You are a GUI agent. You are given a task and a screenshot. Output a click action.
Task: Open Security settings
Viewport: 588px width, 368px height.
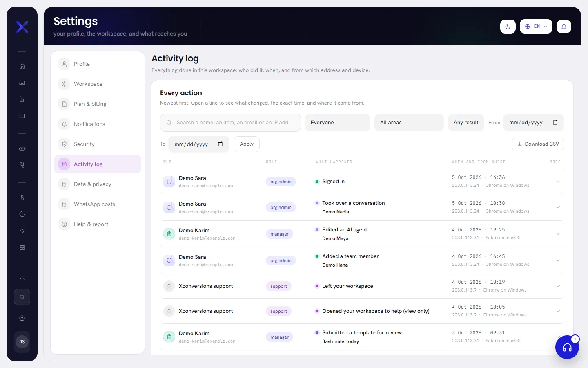(98, 144)
